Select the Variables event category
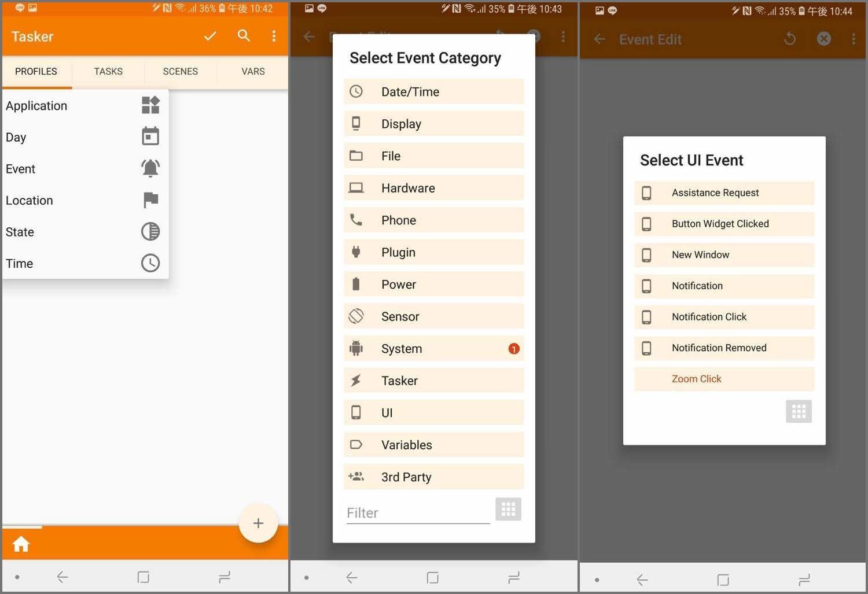The image size is (868, 594). 433,445
